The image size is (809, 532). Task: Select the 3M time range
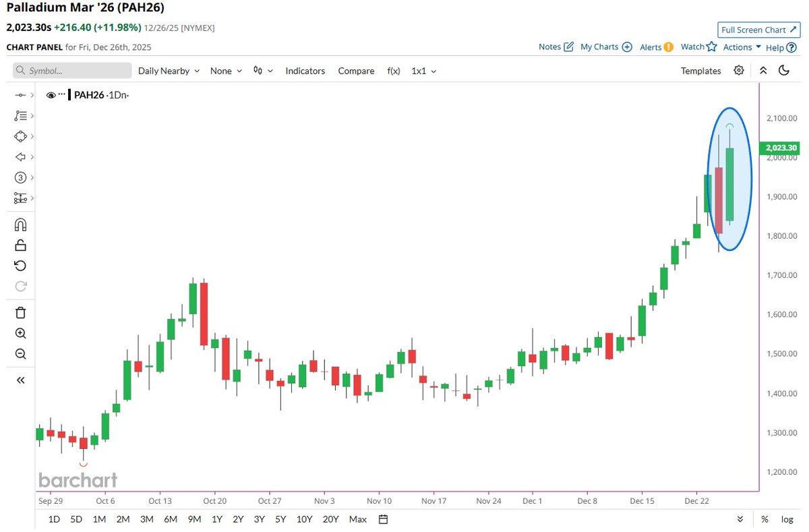click(x=146, y=519)
